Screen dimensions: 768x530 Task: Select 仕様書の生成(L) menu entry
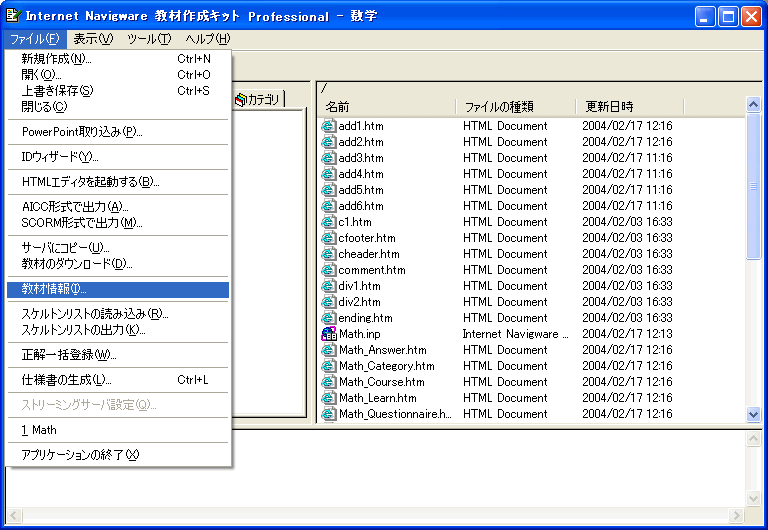coord(118,380)
